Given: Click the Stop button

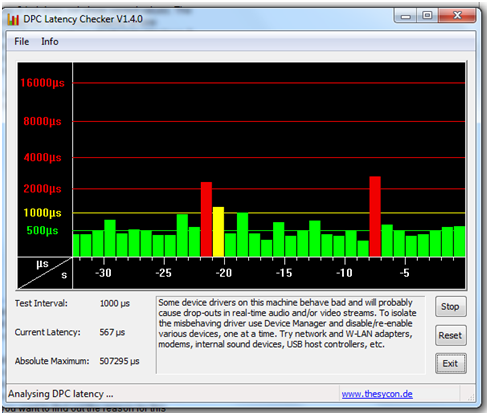Looking at the screenshot, I should (450, 307).
